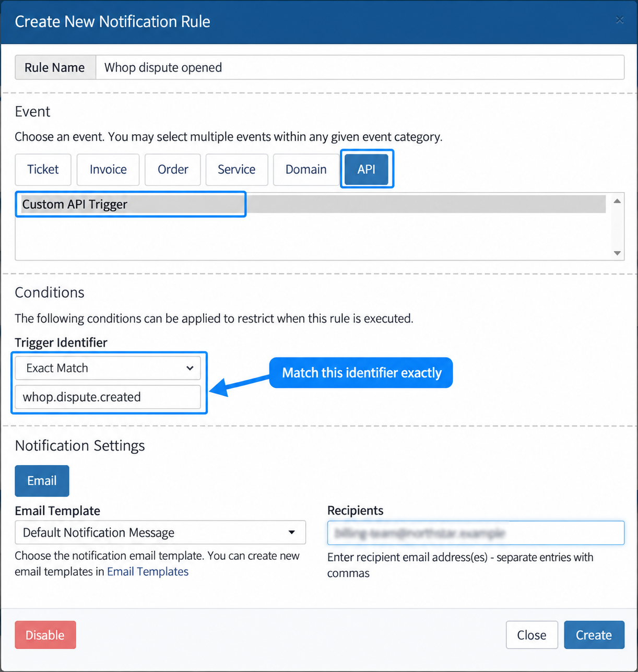The height and width of the screenshot is (672, 638).
Task: Switch to the Service event tab
Action: [x=237, y=169]
